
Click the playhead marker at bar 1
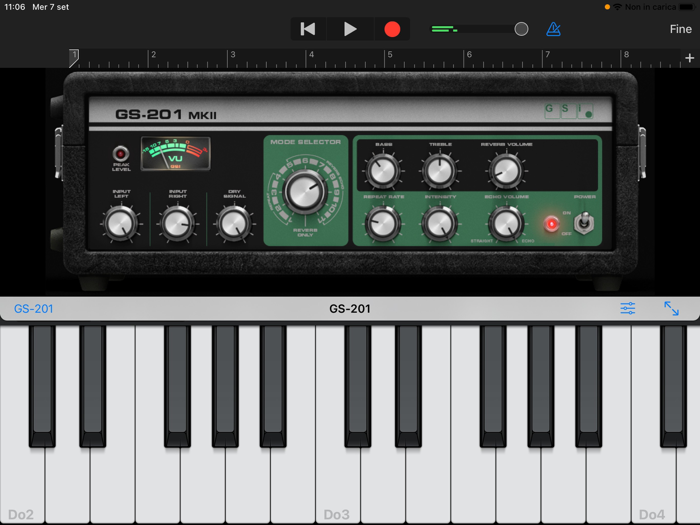click(74, 58)
